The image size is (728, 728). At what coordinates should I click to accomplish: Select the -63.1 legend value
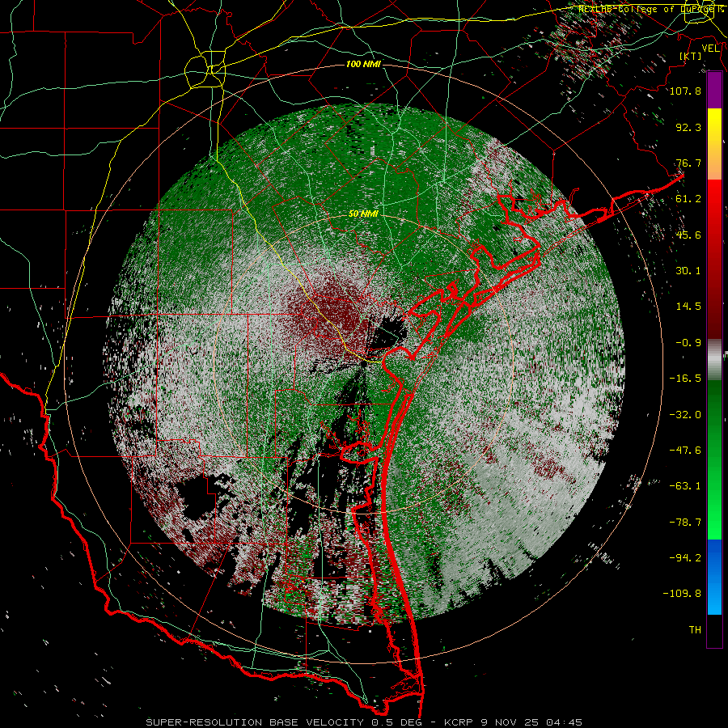point(685,486)
